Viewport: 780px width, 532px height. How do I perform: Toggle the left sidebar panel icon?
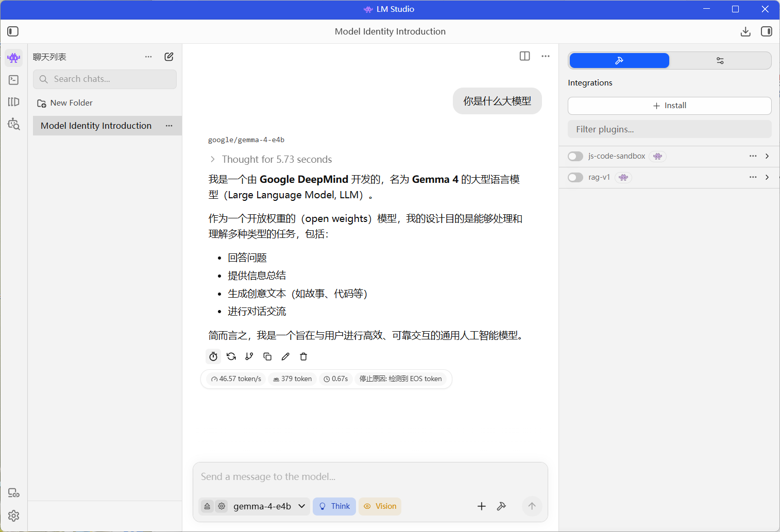(13, 31)
